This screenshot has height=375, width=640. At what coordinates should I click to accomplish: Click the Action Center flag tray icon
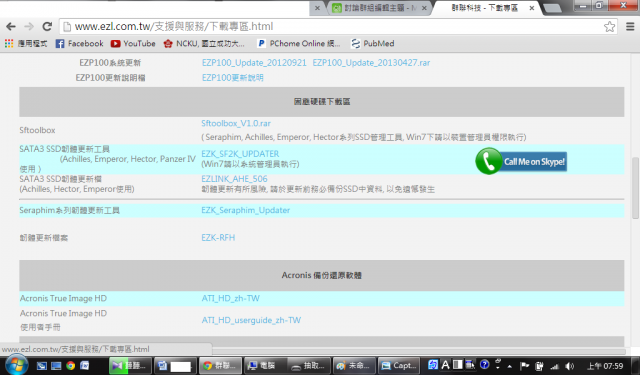click(x=524, y=366)
